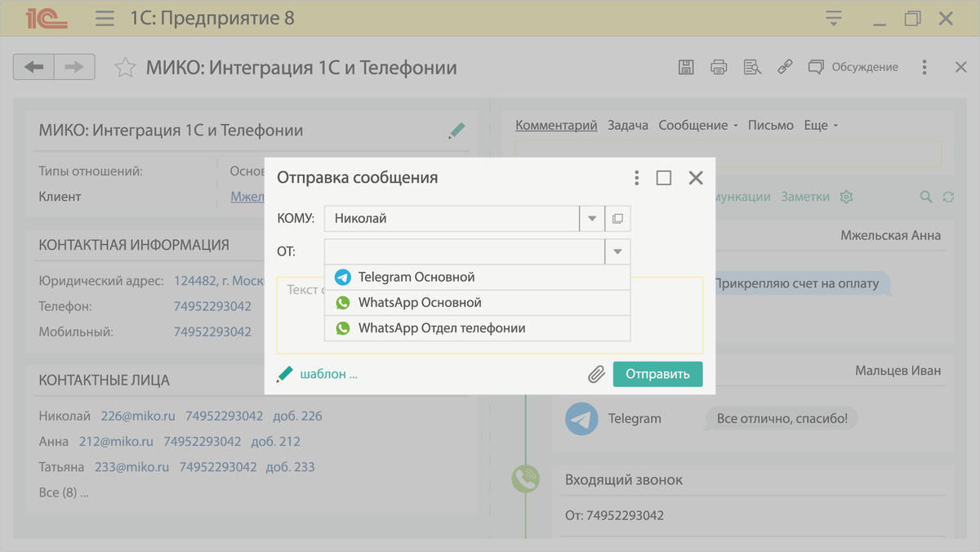Select Telegram Основной from the list
This screenshot has width=980, height=552.
pos(478,278)
